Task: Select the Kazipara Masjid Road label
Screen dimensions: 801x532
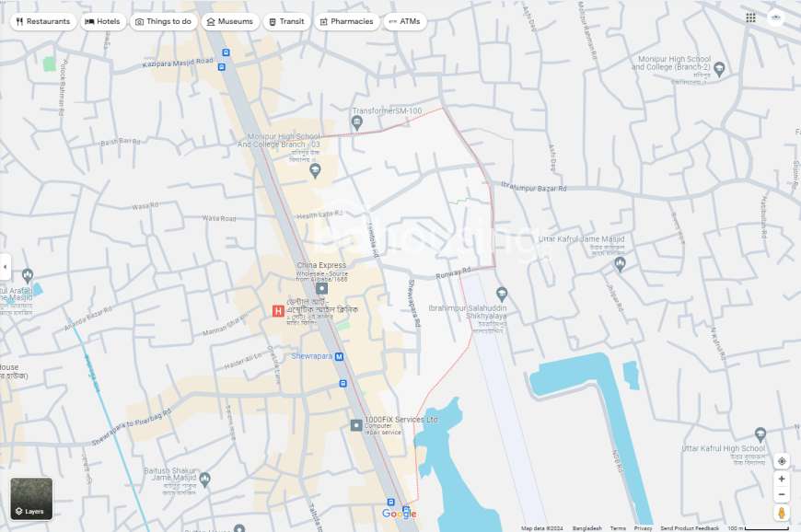Action: click(x=178, y=63)
